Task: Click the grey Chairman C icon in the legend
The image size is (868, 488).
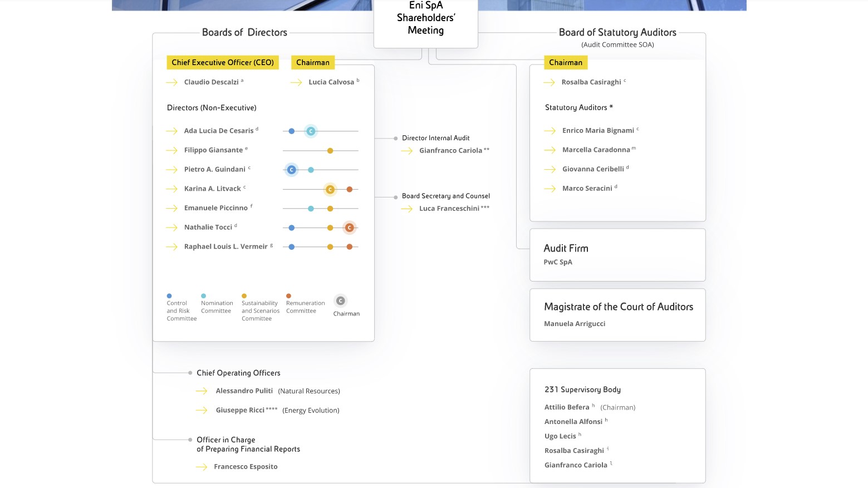Action: tap(341, 301)
